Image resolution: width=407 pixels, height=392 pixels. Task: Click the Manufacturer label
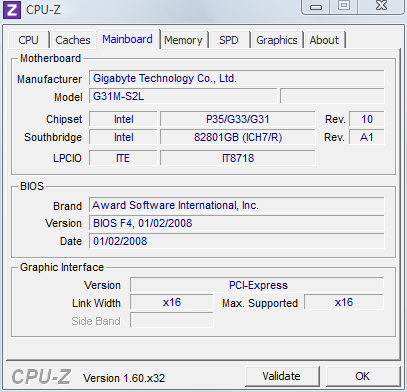click(49, 79)
